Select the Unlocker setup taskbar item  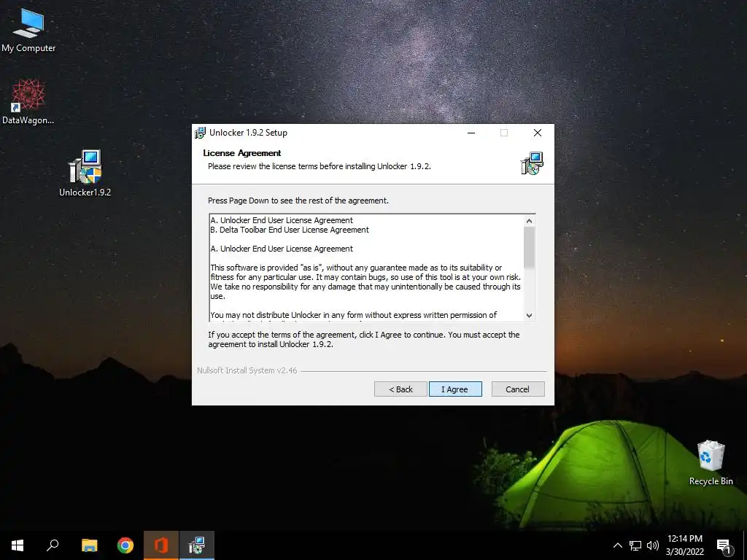tap(197, 545)
